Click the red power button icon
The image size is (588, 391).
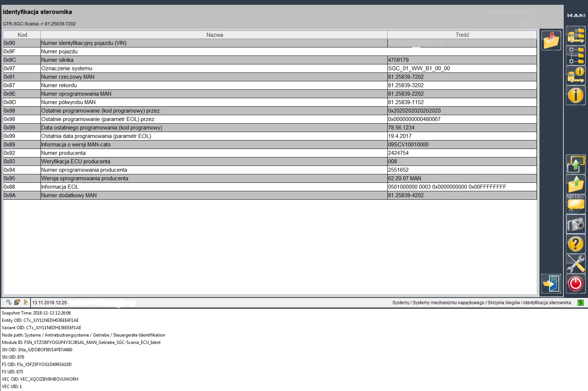point(576,284)
